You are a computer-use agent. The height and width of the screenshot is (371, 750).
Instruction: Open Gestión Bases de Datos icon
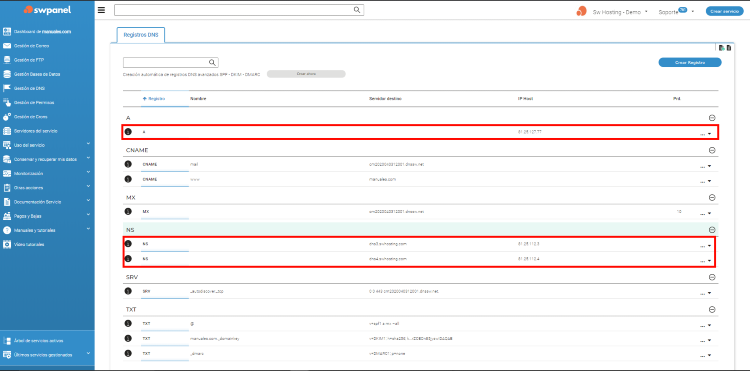pos(7,74)
